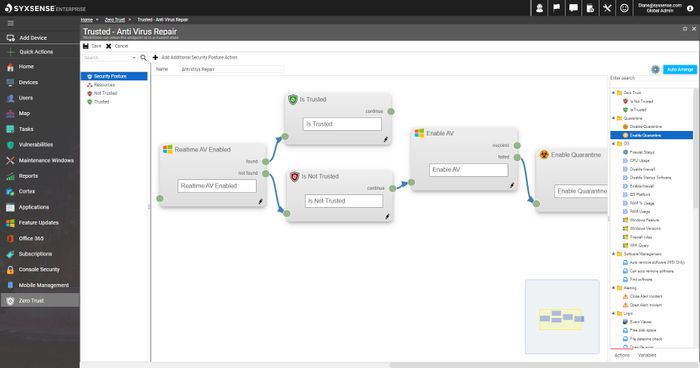Open the user profile icon in top bar
This screenshot has height=368, width=700.
(539, 8)
